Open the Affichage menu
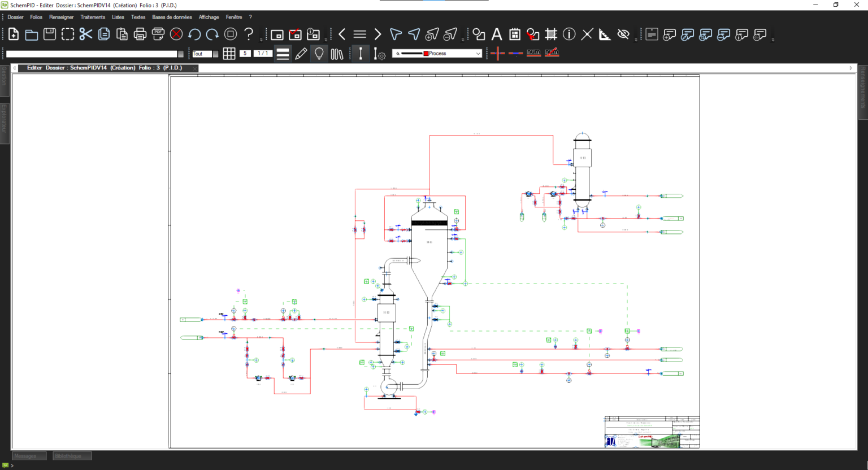This screenshot has width=868, height=470. (209, 17)
